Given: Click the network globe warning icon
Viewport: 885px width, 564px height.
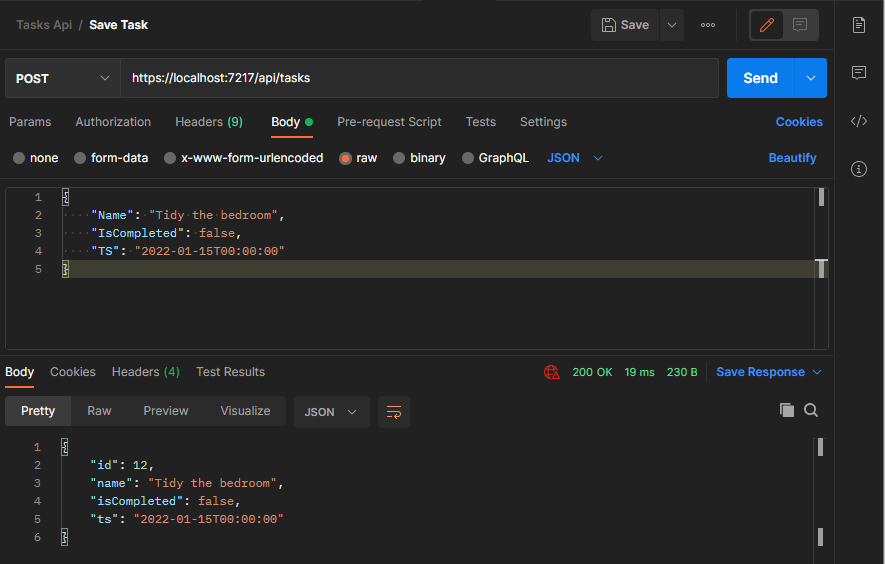Looking at the screenshot, I should tap(551, 372).
